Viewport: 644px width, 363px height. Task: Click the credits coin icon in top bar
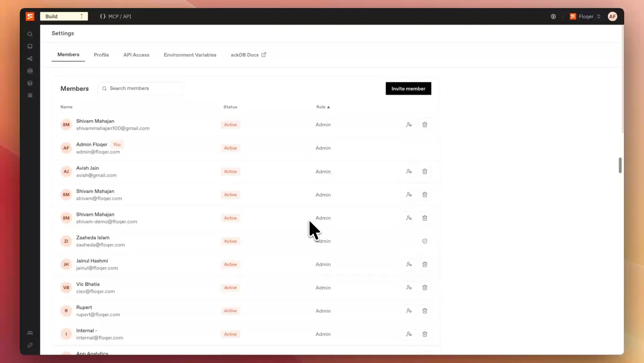click(553, 17)
